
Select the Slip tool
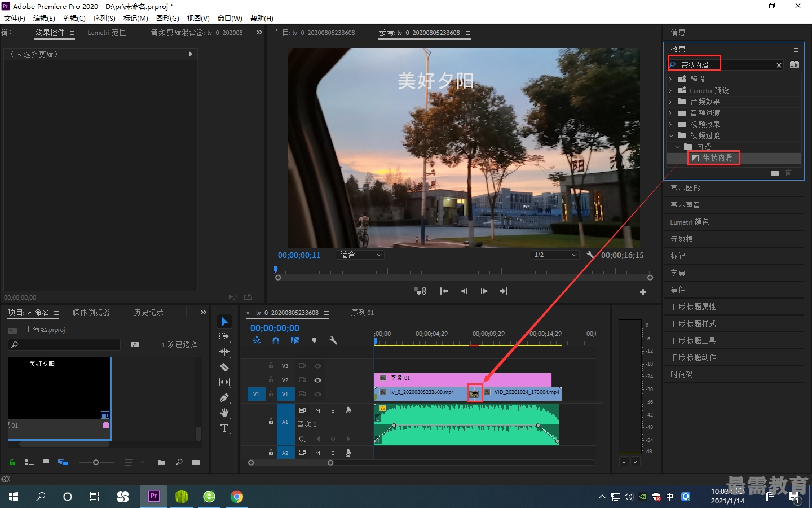[x=224, y=382]
